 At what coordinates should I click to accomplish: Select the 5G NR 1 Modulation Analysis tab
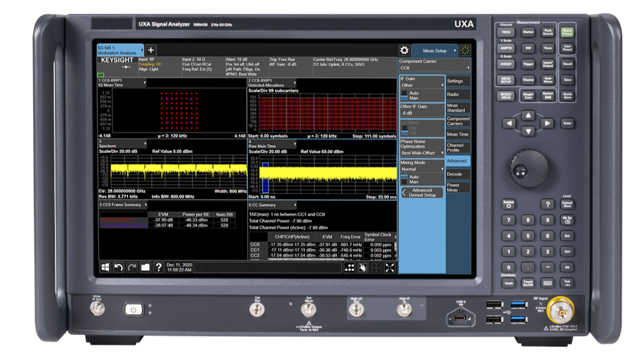pyautogui.click(x=120, y=50)
